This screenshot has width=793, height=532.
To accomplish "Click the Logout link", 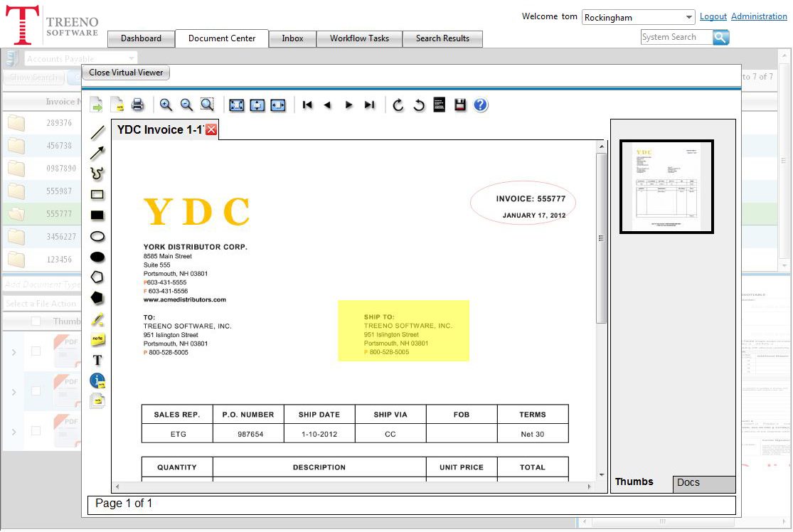I will pyautogui.click(x=713, y=16).
